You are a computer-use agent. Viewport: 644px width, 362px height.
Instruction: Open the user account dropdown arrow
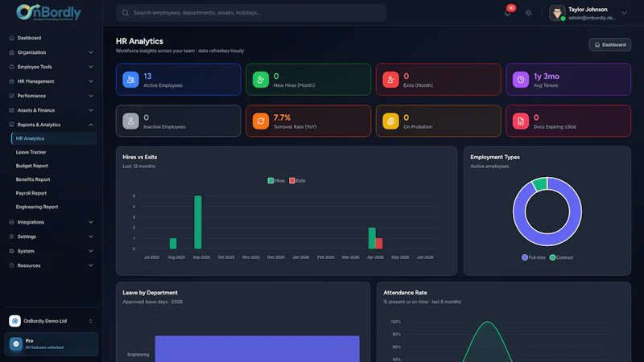[x=624, y=13]
